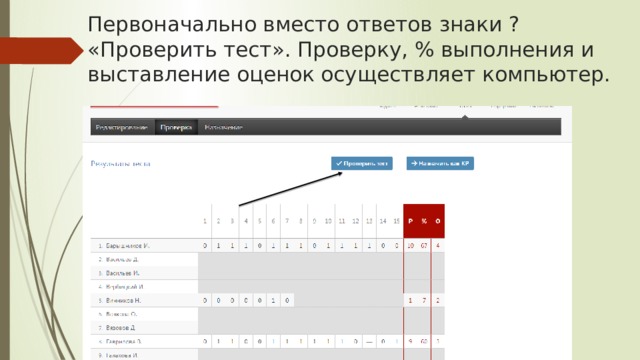The height and width of the screenshot is (360, 640).
Task: Open the Редактирование tab
Action: coord(122,127)
